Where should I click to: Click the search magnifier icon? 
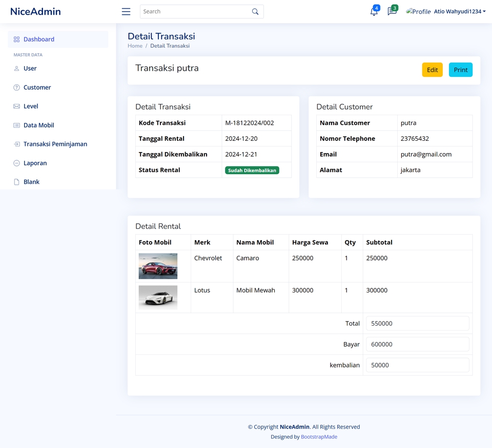[x=255, y=12]
